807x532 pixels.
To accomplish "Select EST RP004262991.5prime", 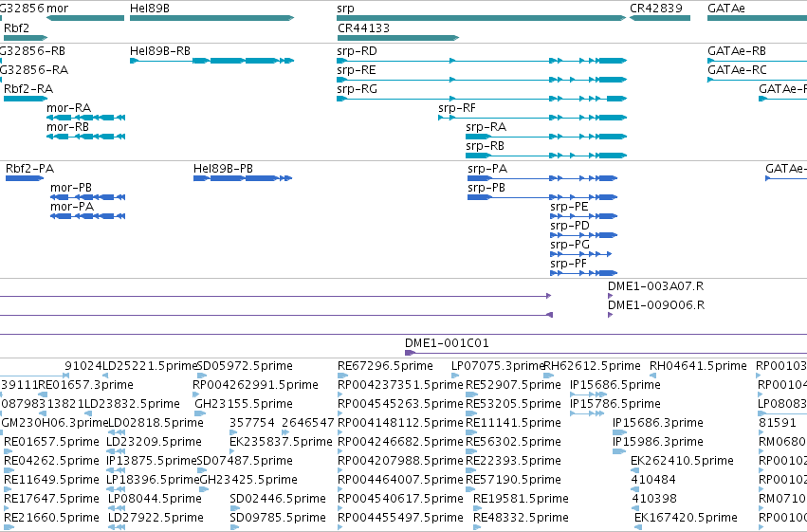I will (x=255, y=385).
